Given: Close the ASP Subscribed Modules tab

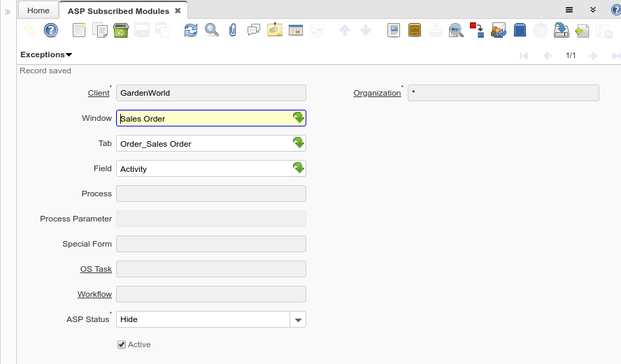Looking at the screenshot, I should (178, 10).
